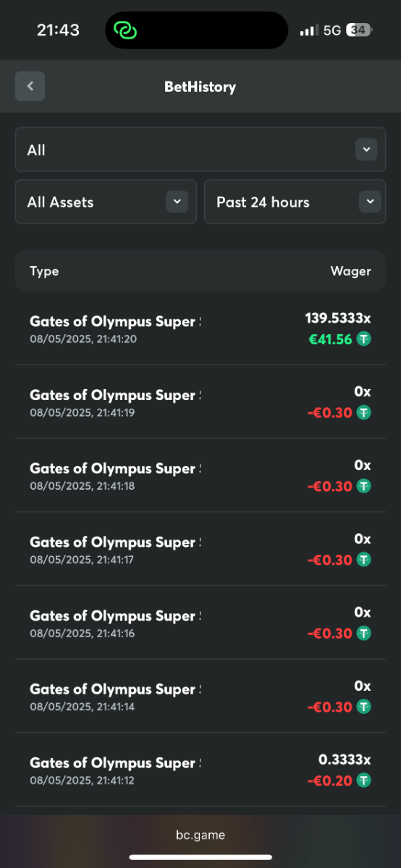This screenshot has width=401, height=868.
Task: Tap the Type column header
Action: coord(44,271)
